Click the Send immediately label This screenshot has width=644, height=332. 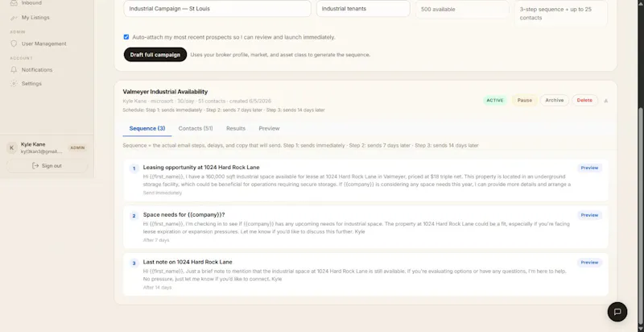pyautogui.click(x=163, y=193)
